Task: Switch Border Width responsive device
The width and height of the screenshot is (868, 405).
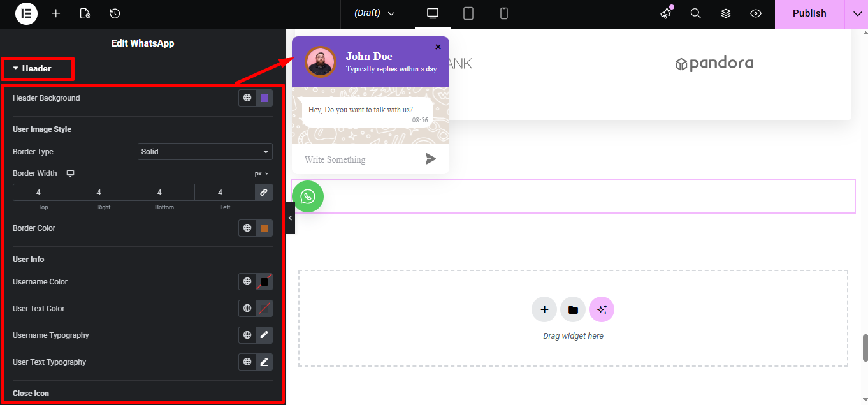Action: pyautogui.click(x=70, y=173)
